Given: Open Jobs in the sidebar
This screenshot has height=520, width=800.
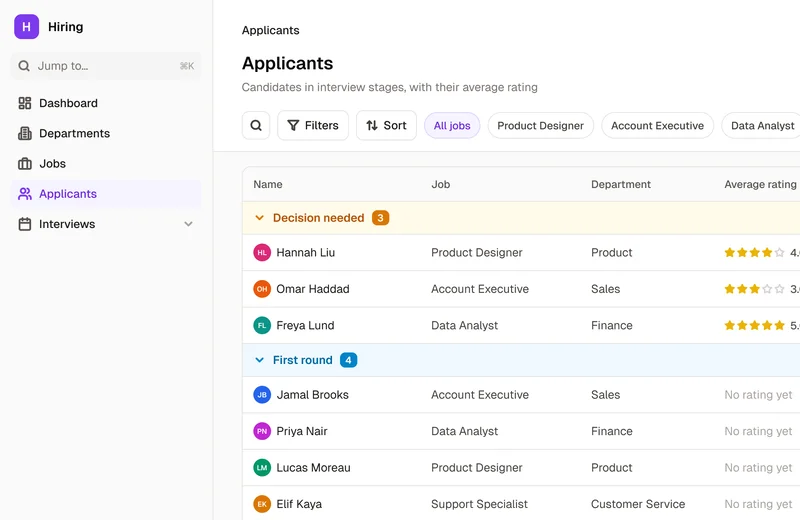Looking at the screenshot, I should coord(106,163).
